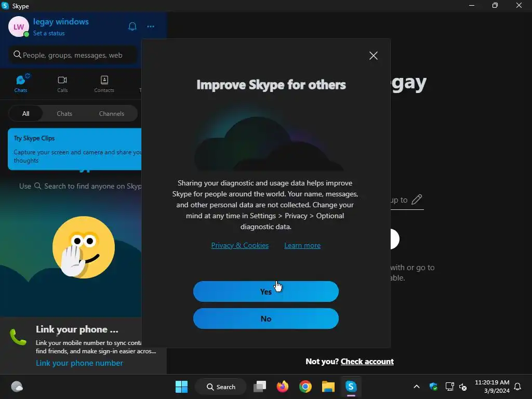Click Link your phone heading
The width and height of the screenshot is (532, 399).
pyautogui.click(x=77, y=329)
